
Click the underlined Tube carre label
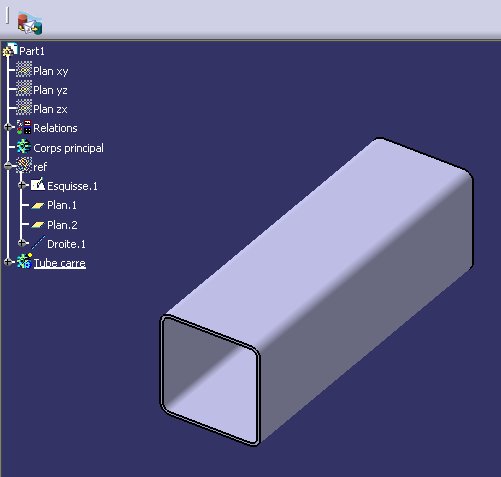(x=60, y=263)
